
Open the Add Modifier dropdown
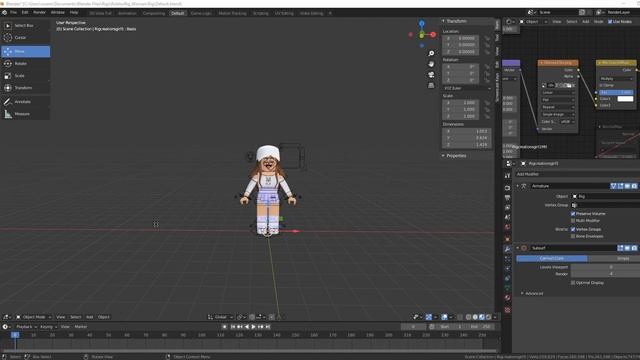click(x=577, y=174)
